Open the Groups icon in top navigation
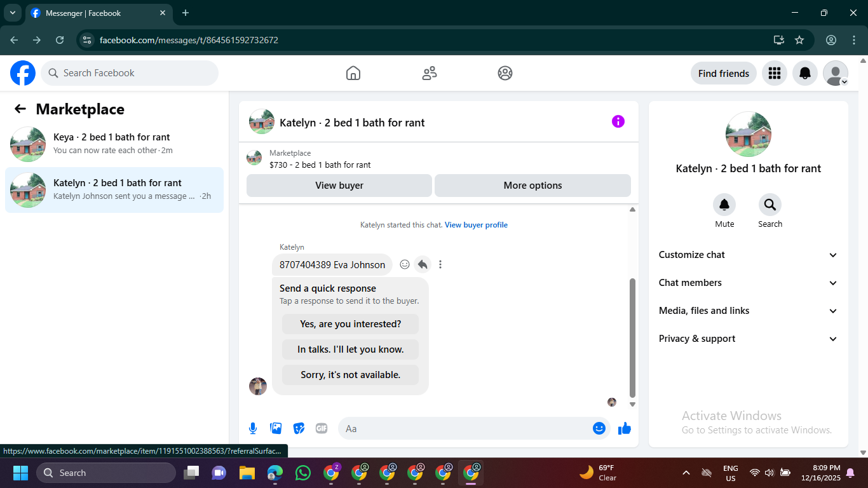This screenshot has width=868, height=488. (505, 73)
